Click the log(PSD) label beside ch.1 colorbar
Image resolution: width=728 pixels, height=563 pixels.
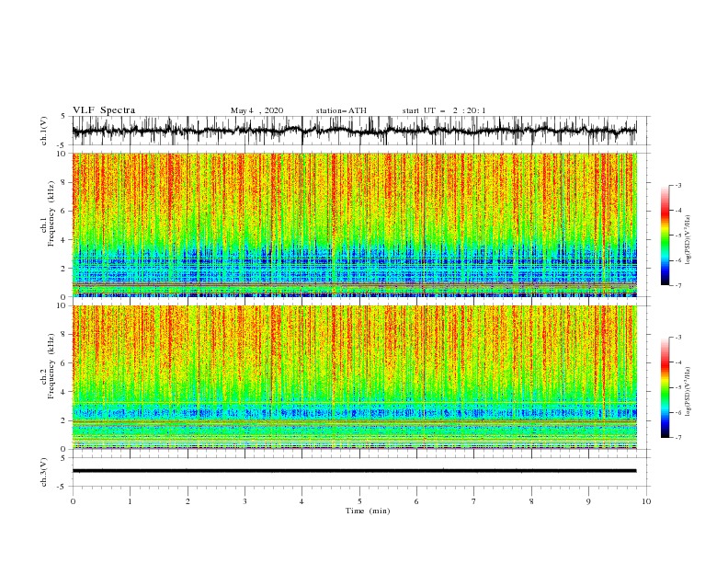[x=688, y=240]
